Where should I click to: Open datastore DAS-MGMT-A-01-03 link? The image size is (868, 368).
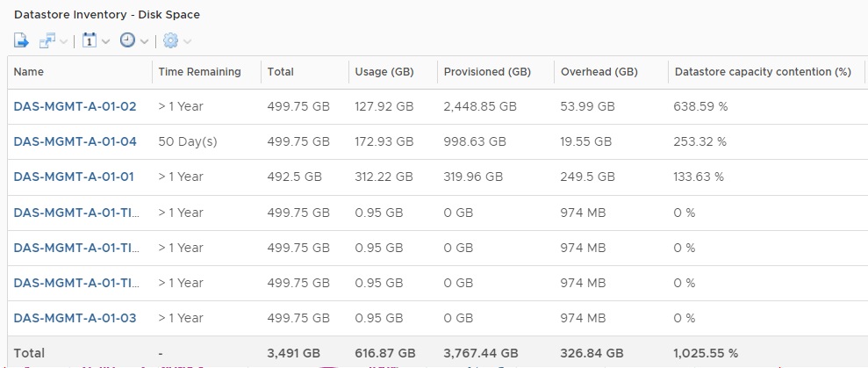click(75, 318)
